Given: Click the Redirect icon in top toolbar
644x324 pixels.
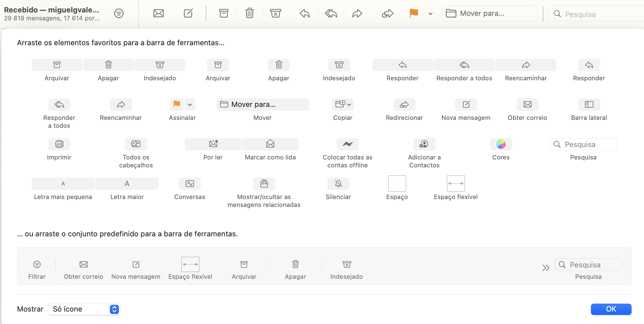Looking at the screenshot, I should tap(388, 13).
